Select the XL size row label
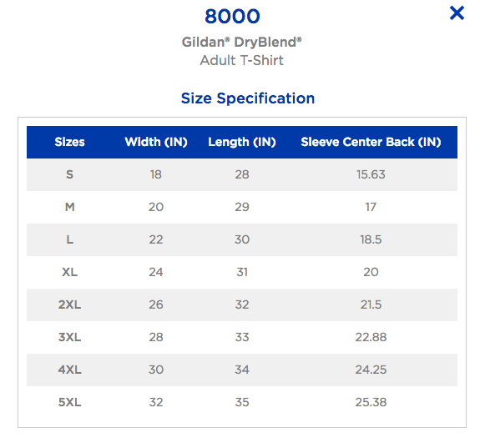Screen dimensions: 480x448 pos(70,272)
